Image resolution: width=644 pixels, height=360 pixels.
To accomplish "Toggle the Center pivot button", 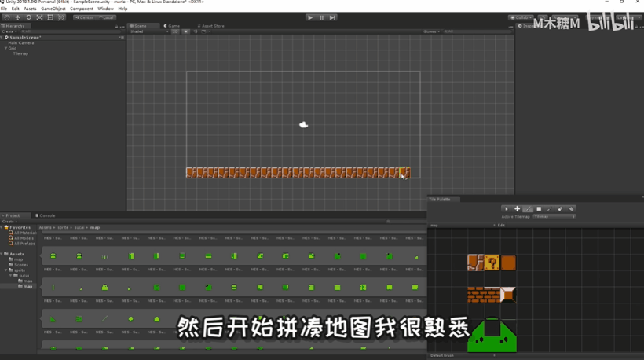I will 84,17.
